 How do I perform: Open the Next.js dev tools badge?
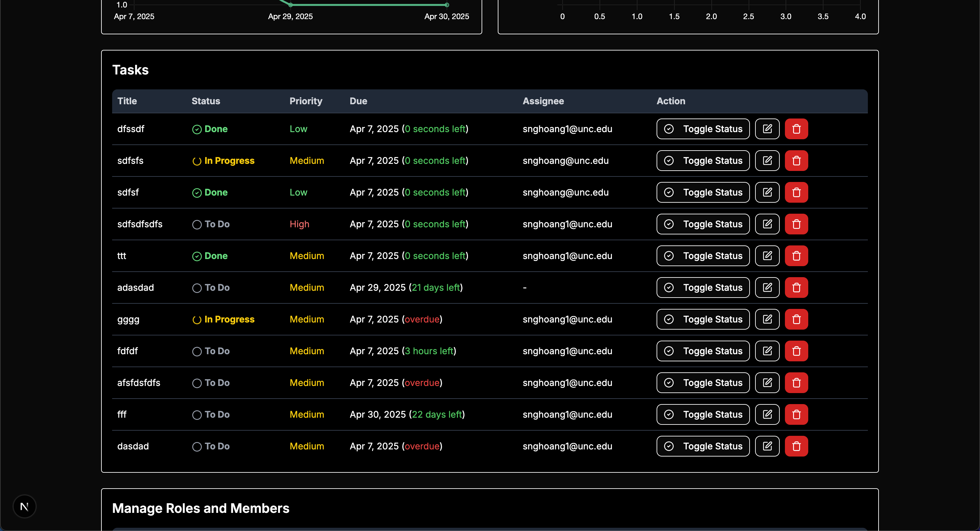[24, 506]
